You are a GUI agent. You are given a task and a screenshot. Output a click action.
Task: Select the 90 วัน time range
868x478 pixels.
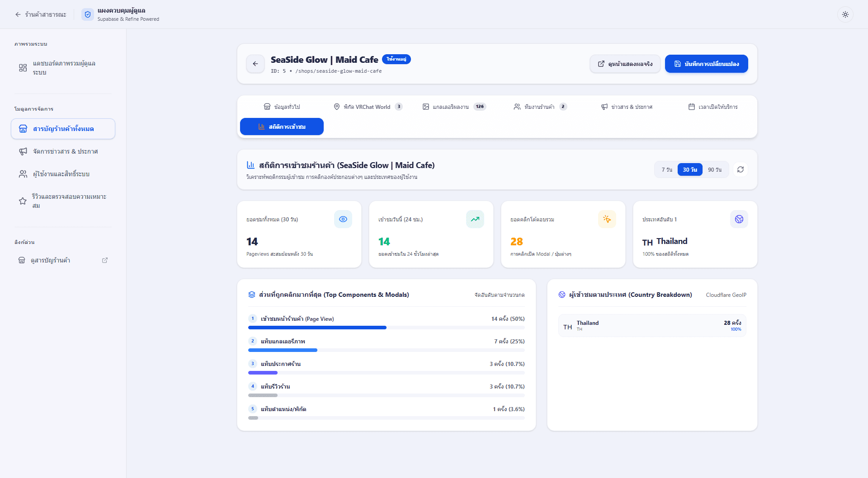coord(715,170)
